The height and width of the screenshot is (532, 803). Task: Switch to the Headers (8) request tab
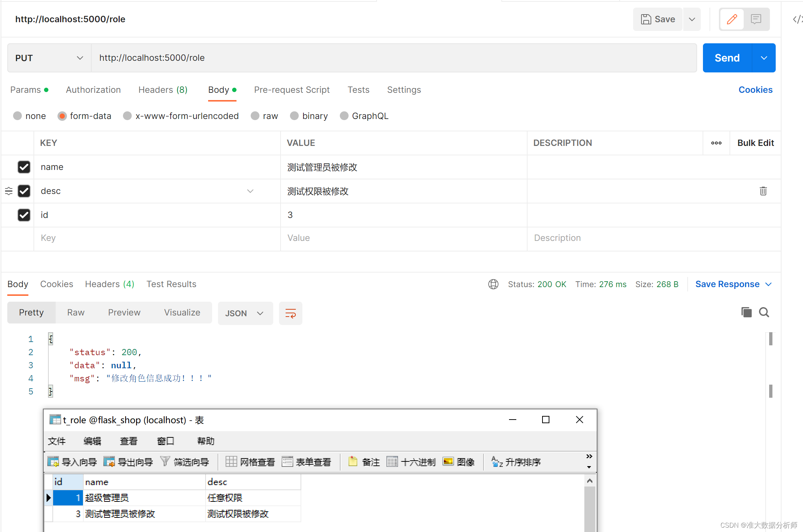(x=163, y=90)
